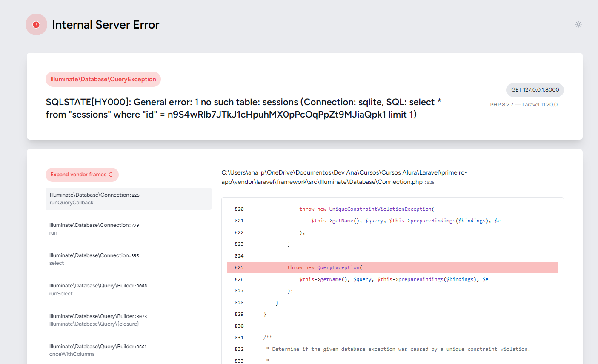Image resolution: width=598 pixels, height=364 pixels.
Task: Click the SQLSTATE[HY000] error message text
Action: tap(243, 108)
